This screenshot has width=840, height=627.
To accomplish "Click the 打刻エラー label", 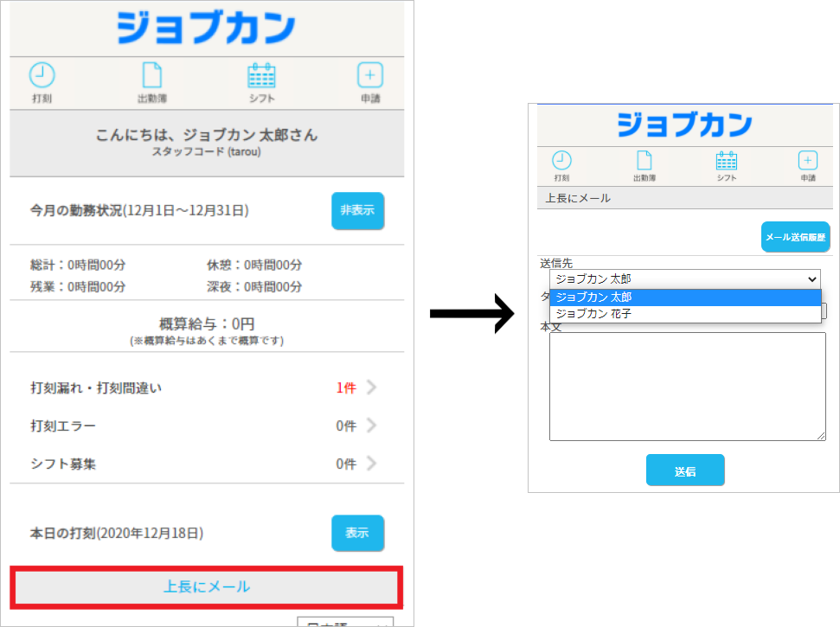I will coord(63,425).
